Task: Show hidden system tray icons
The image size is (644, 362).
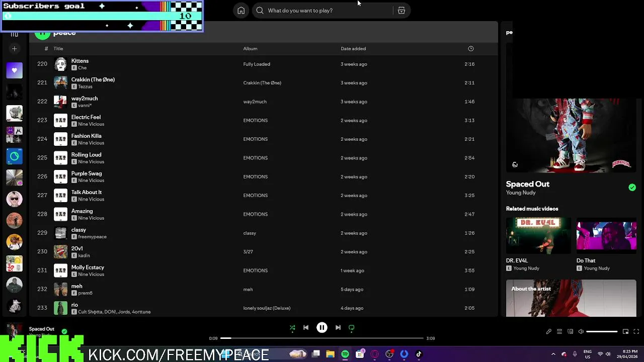Action: tap(553, 354)
